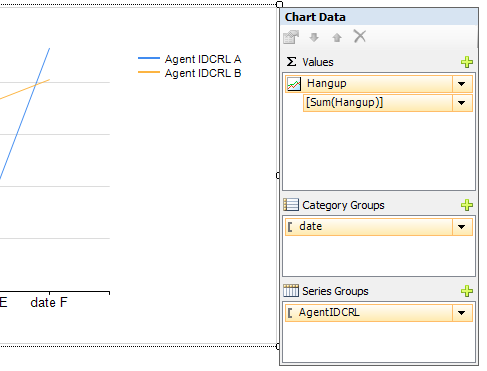Viewport: 487px width, 371px height.
Task: Click the Series Groups section label
Action: tap(335, 291)
